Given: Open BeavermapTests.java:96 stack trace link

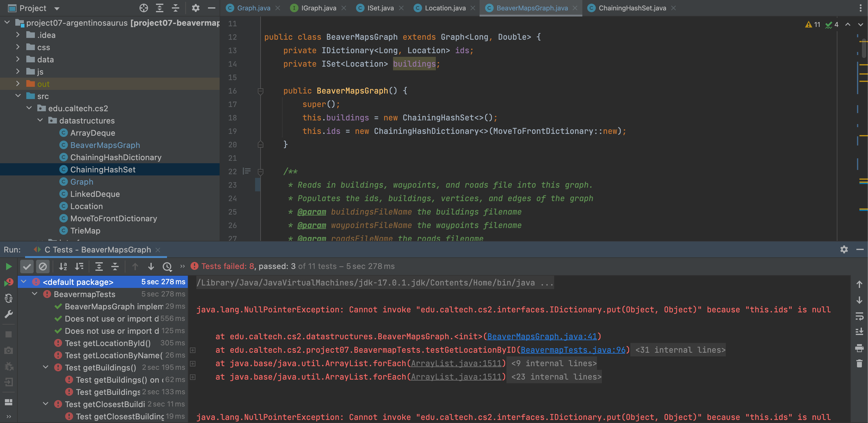Looking at the screenshot, I should (573, 350).
